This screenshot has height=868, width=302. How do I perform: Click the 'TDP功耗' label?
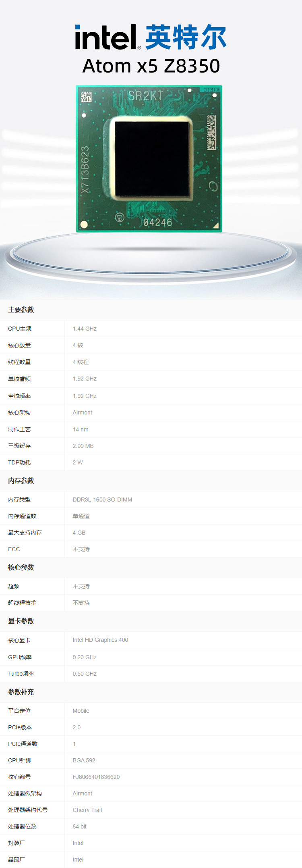[x=19, y=462]
